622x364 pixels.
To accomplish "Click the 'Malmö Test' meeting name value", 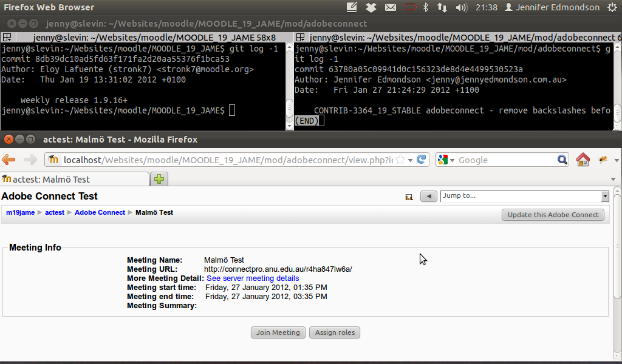I will [224, 260].
